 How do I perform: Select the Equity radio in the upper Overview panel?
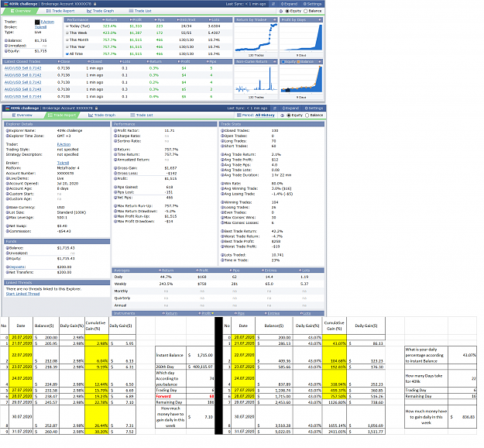287,11
